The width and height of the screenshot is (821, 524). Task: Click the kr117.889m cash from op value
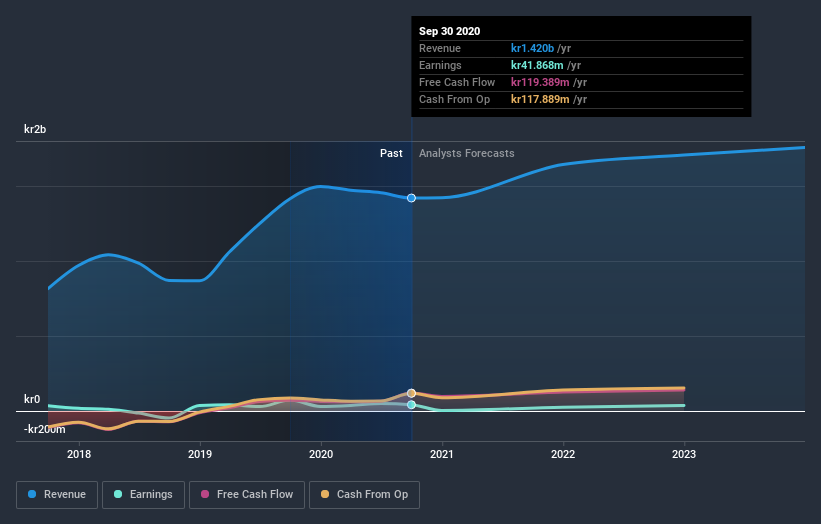[x=540, y=99]
